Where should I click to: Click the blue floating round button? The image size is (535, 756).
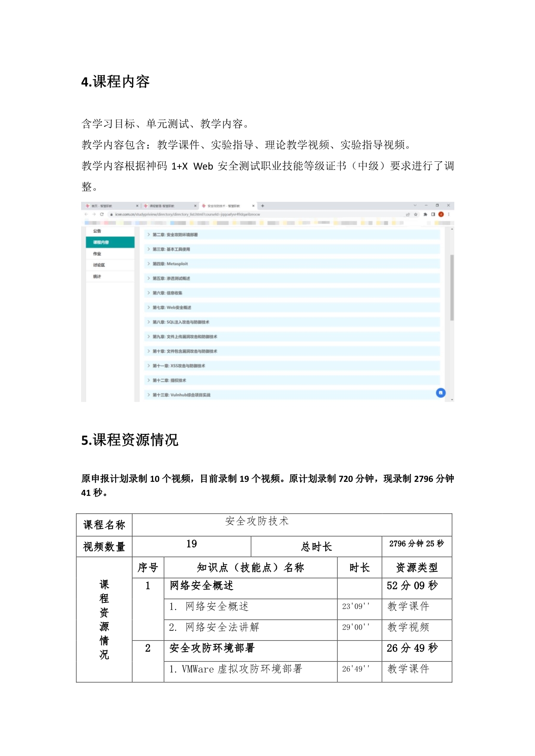pyautogui.click(x=440, y=392)
